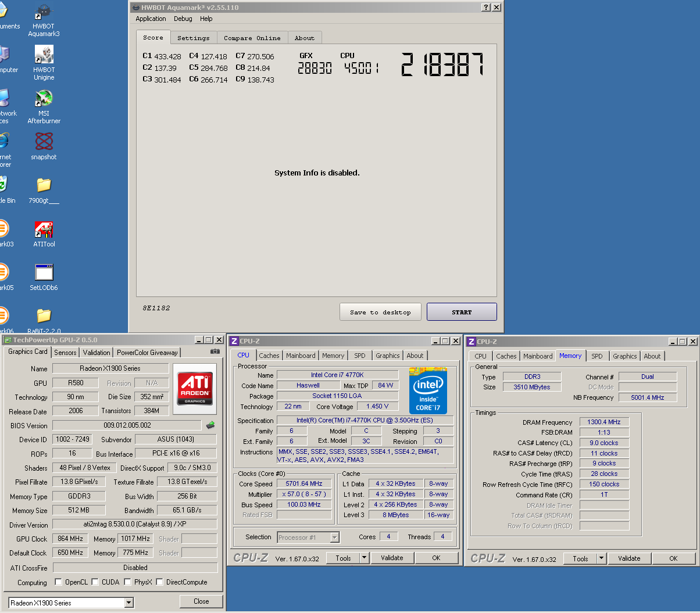Open PowerColor Giveaway tab in GPU-Z
Image resolution: width=700 pixels, height=613 pixels.
point(147,353)
